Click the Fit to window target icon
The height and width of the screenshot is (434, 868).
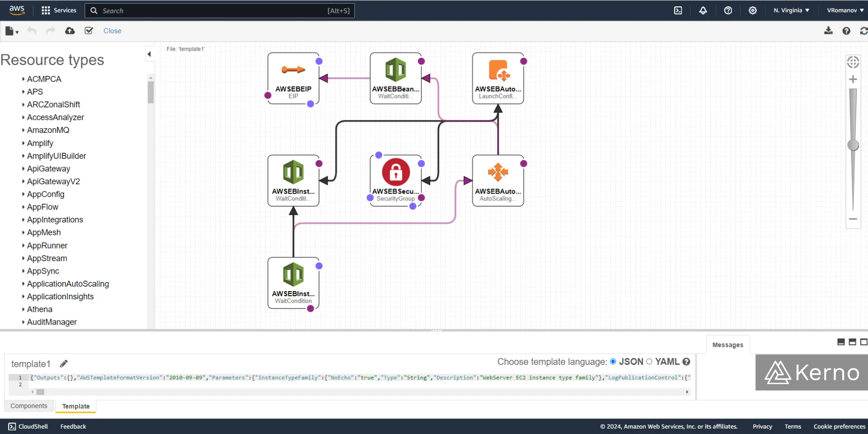click(853, 62)
